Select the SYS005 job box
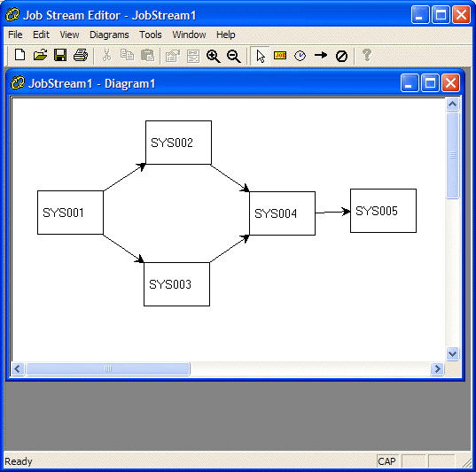 click(384, 211)
